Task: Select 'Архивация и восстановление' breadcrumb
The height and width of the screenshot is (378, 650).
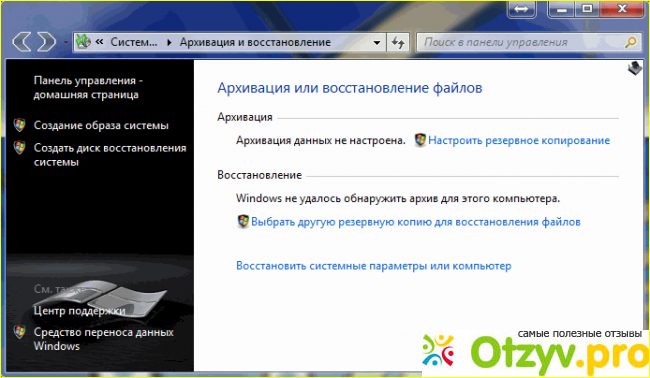Action: coord(255,42)
